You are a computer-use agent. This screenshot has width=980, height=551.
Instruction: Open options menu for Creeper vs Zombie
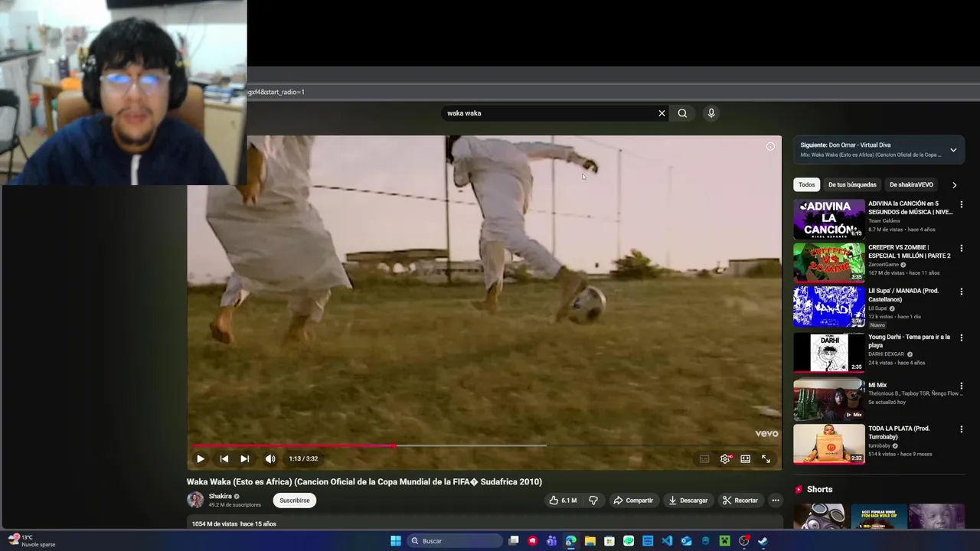coord(962,248)
